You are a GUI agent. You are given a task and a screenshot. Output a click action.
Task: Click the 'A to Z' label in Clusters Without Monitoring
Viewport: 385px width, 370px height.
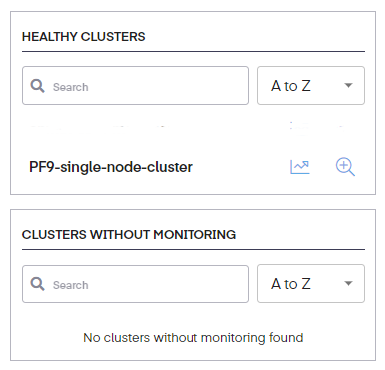(291, 284)
